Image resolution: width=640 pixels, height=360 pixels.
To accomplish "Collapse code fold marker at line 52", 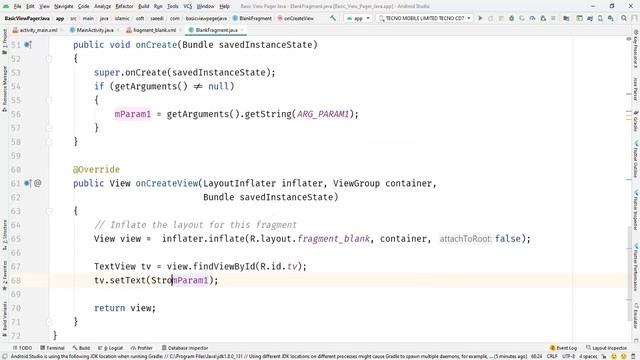I will point(49,59).
